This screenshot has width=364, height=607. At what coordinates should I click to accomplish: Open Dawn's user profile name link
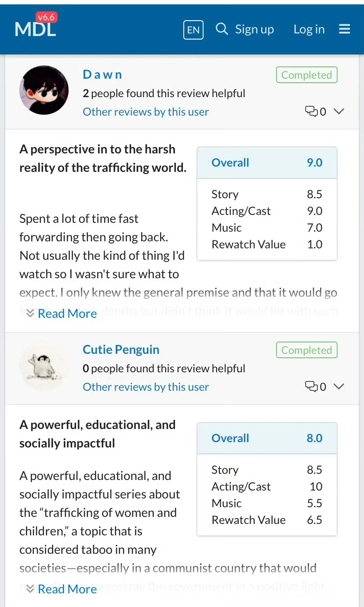pyautogui.click(x=102, y=74)
